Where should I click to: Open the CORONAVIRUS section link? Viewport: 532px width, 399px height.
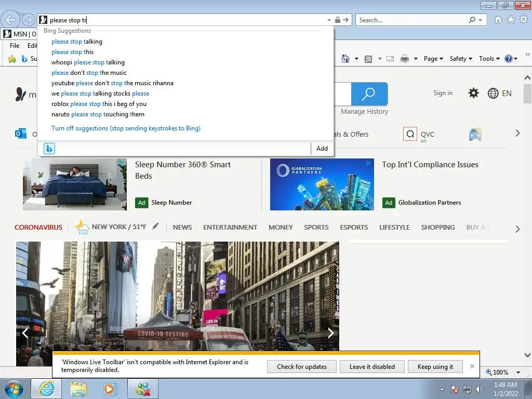(x=38, y=228)
